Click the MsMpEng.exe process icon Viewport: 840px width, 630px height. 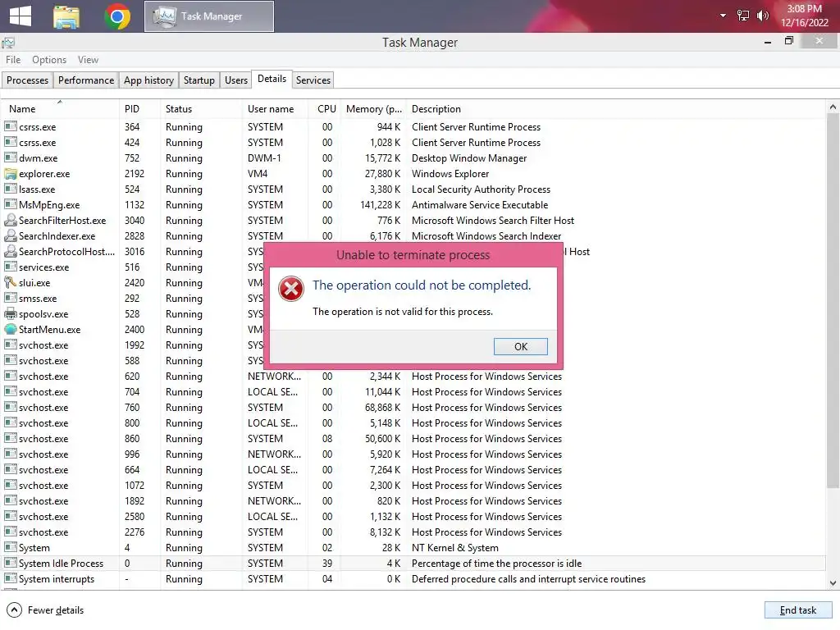coord(10,204)
